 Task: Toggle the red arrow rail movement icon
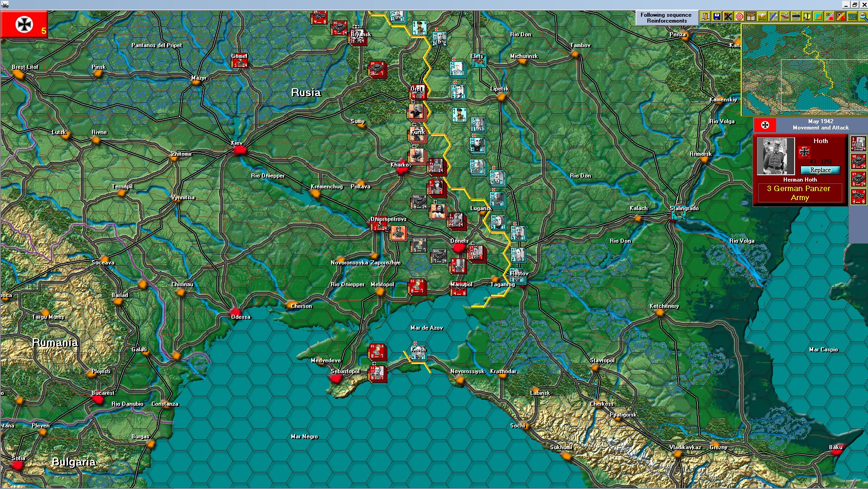784,17
